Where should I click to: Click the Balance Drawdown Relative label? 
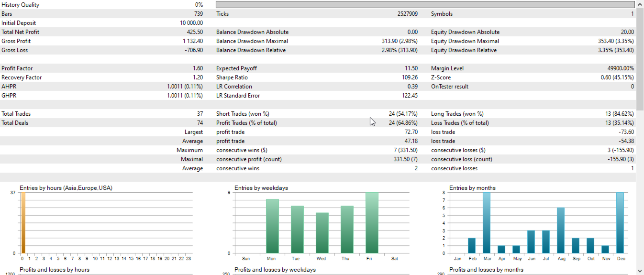point(251,50)
